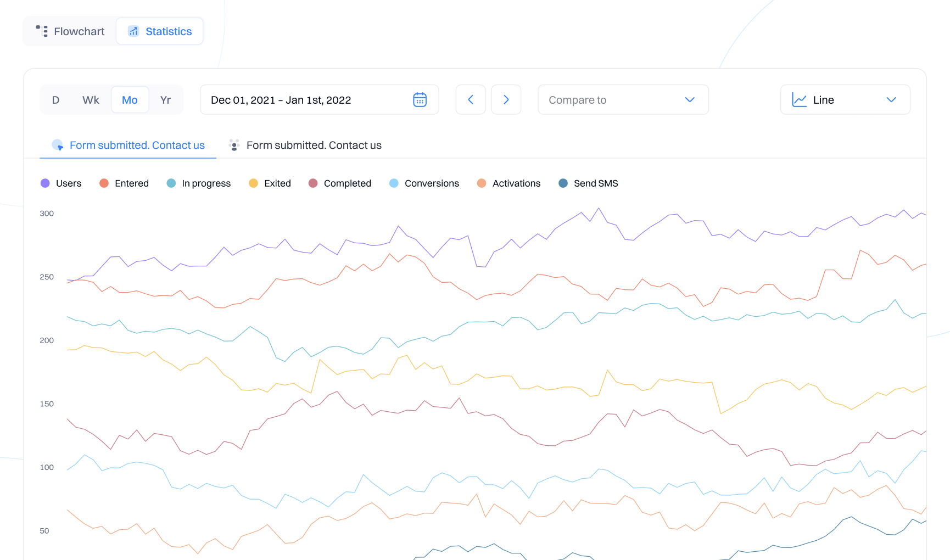The height and width of the screenshot is (560, 950).
Task: Select the Yr year range
Action: pyautogui.click(x=165, y=100)
